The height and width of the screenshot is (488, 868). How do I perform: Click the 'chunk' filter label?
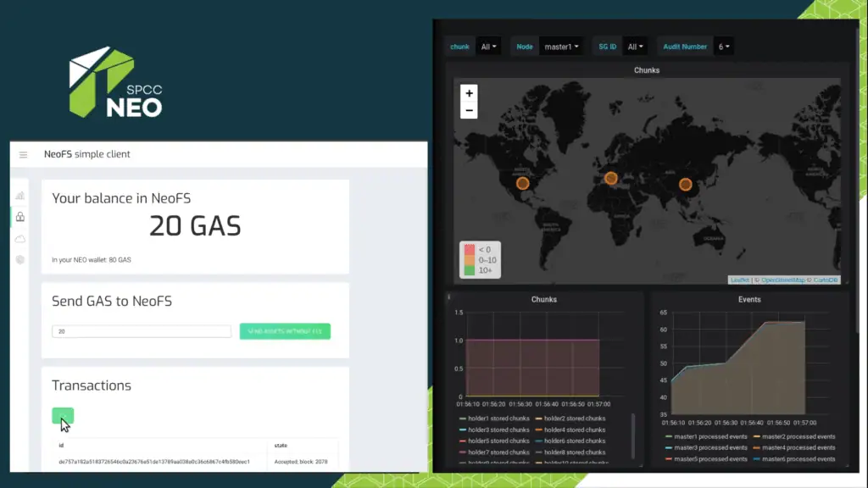pos(459,47)
